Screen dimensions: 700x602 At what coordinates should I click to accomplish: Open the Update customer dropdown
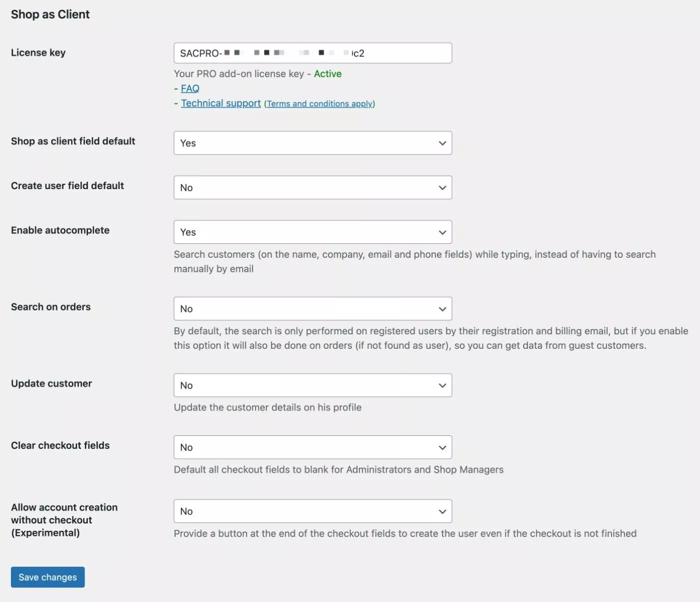pyautogui.click(x=312, y=385)
